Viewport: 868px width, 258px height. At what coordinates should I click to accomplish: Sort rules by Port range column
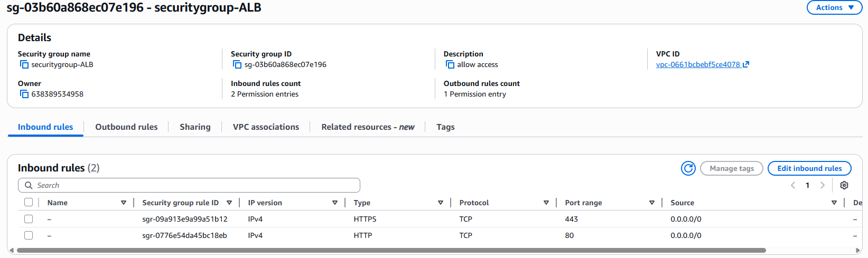[x=651, y=203]
